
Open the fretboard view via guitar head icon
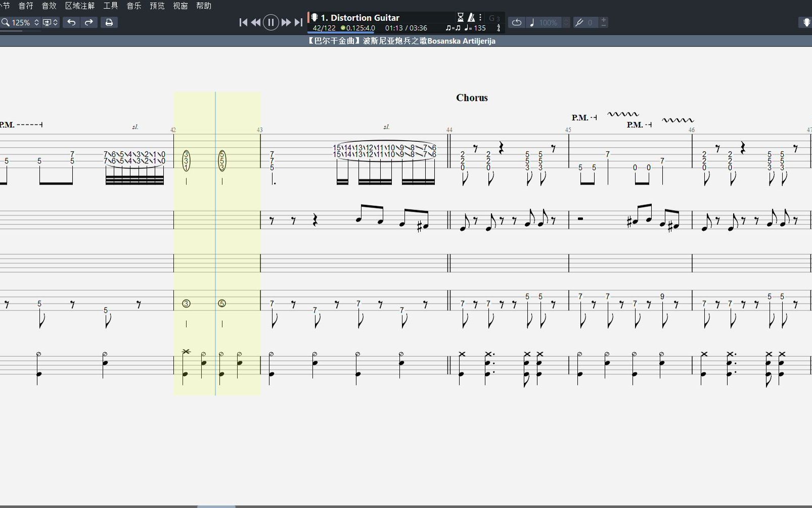click(x=806, y=22)
